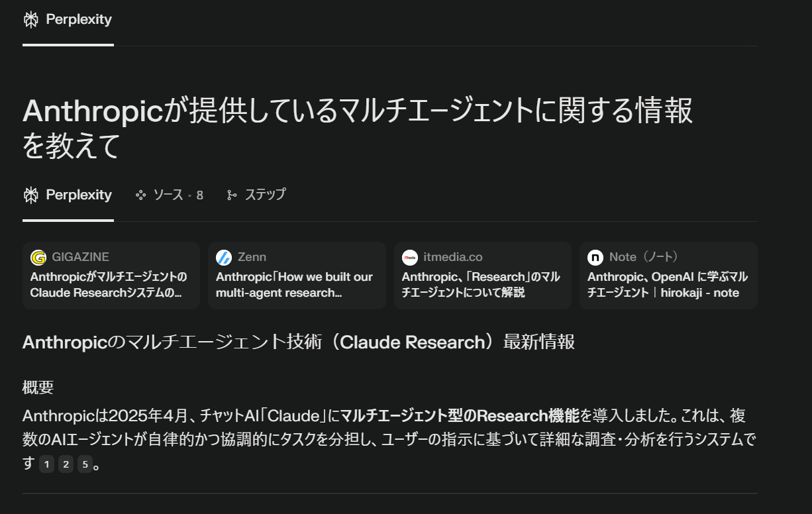Click the bold text マルチエージェント型のResearch機能
This screenshot has width=812, height=514.
(460, 417)
